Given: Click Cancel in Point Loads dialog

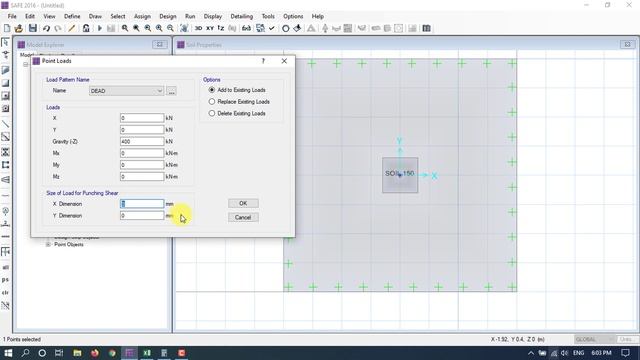Looking at the screenshot, I should click(243, 218).
